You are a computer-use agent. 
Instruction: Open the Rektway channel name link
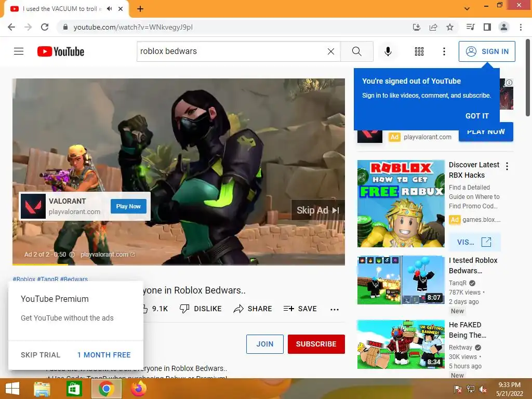pyautogui.click(x=460, y=348)
